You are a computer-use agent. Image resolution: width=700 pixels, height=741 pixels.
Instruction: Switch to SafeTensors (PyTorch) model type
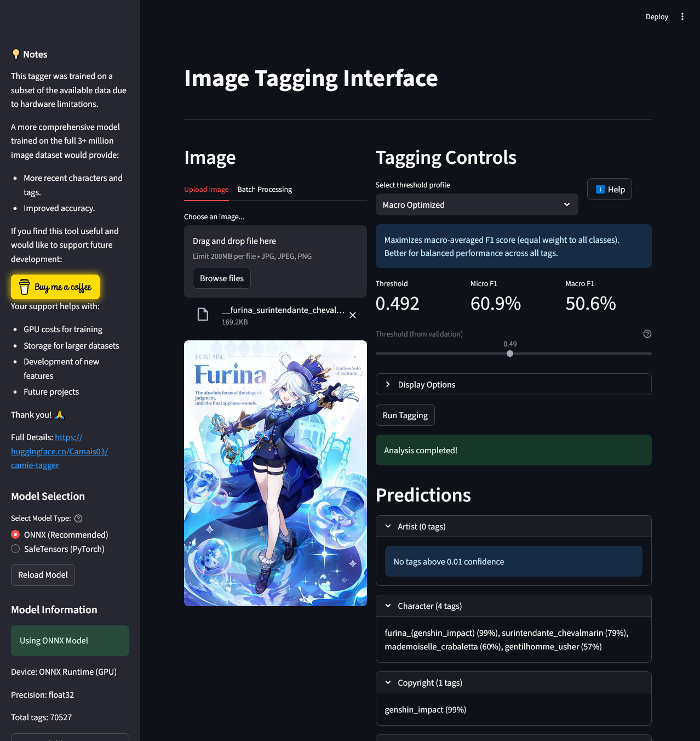tap(15, 549)
